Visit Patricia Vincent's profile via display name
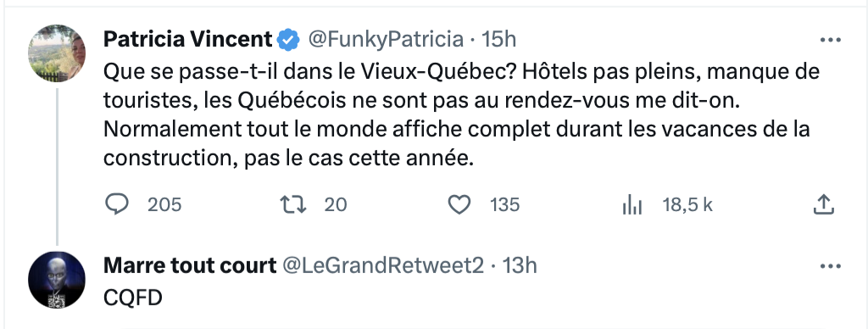This screenshot has width=868, height=329. [x=187, y=39]
